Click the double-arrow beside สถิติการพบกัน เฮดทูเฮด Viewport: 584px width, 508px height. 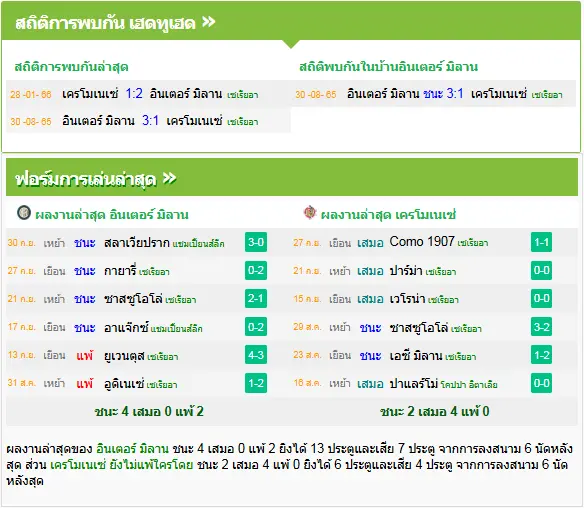(x=209, y=22)
